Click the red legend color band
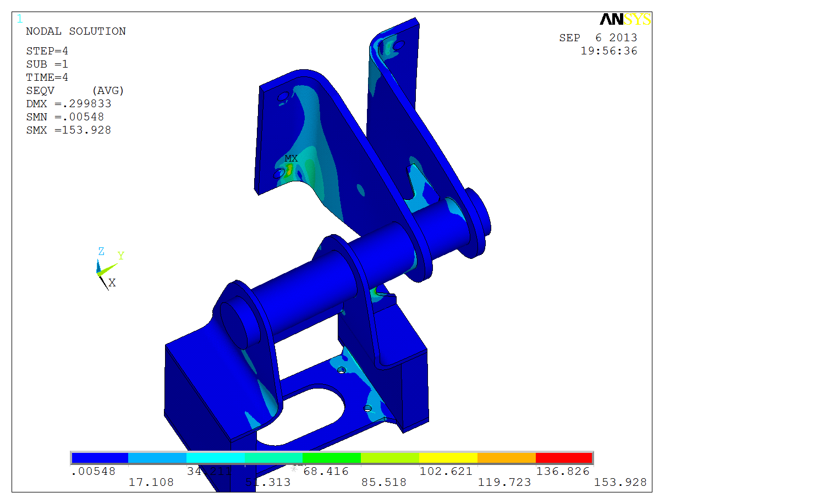Image resolution: width=818 pixels, height=504 pixels. [564, 458]
